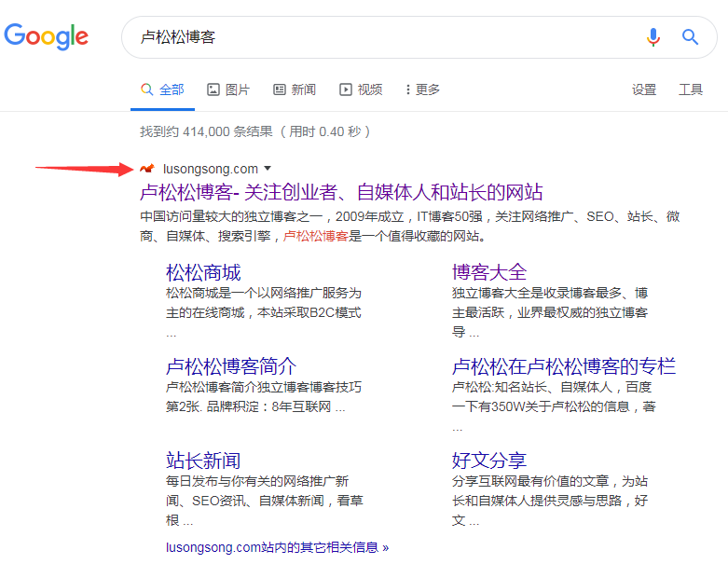Open dropdown arrow next to lusongsong.com
Viewport: 728px width, 564px height.
[x=268, y=169]
